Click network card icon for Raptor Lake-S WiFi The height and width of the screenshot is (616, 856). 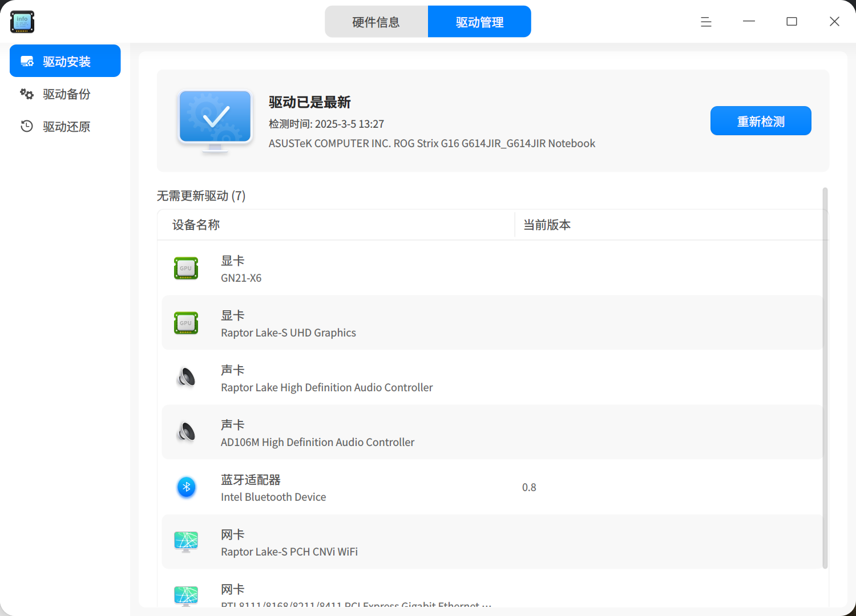[186, 541]
